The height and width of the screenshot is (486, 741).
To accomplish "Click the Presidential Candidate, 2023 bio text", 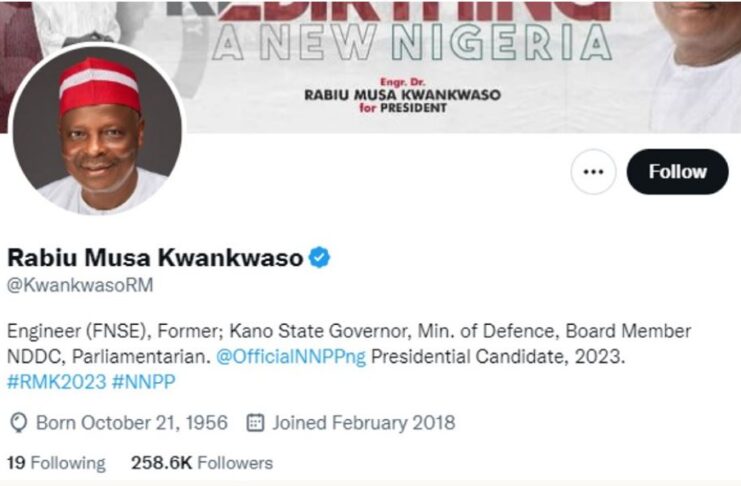I will coord(498,356).
